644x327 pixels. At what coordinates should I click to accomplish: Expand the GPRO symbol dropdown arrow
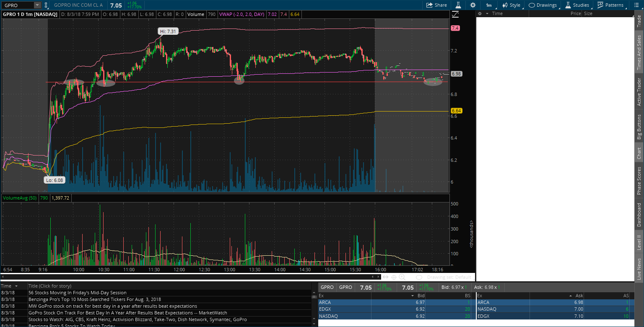click(x=37, y=5)
